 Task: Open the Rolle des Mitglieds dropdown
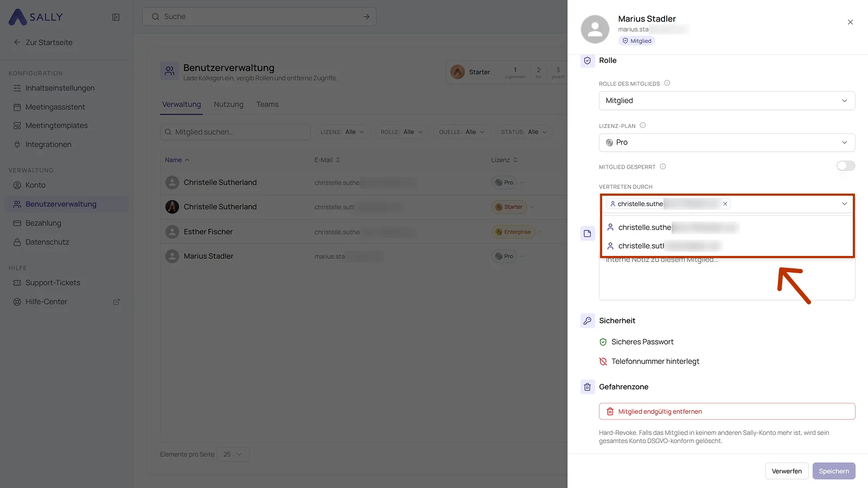(727, 101)
